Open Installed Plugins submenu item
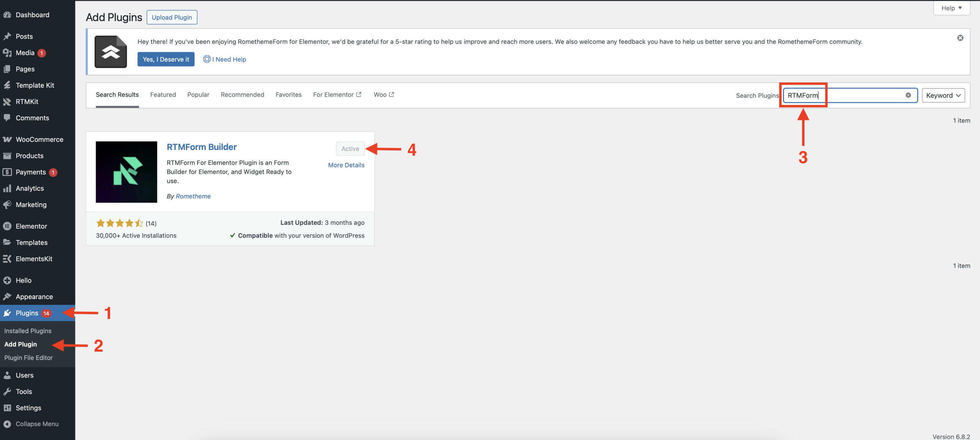The width and height of the screenshot is (980, 440). (28, 331)
